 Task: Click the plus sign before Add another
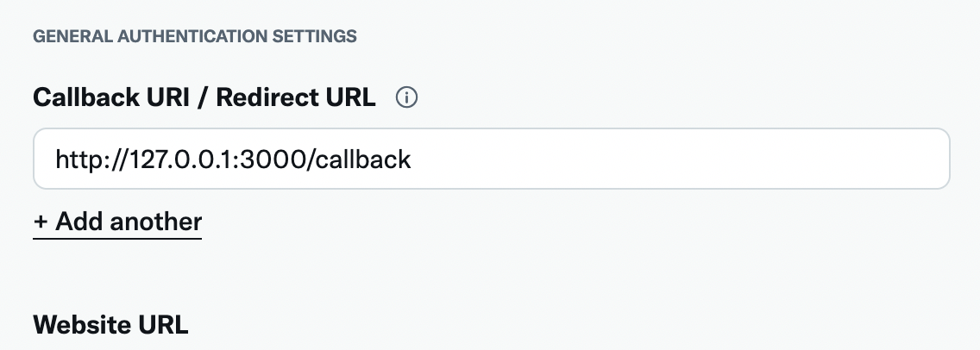tap(41, 222)
